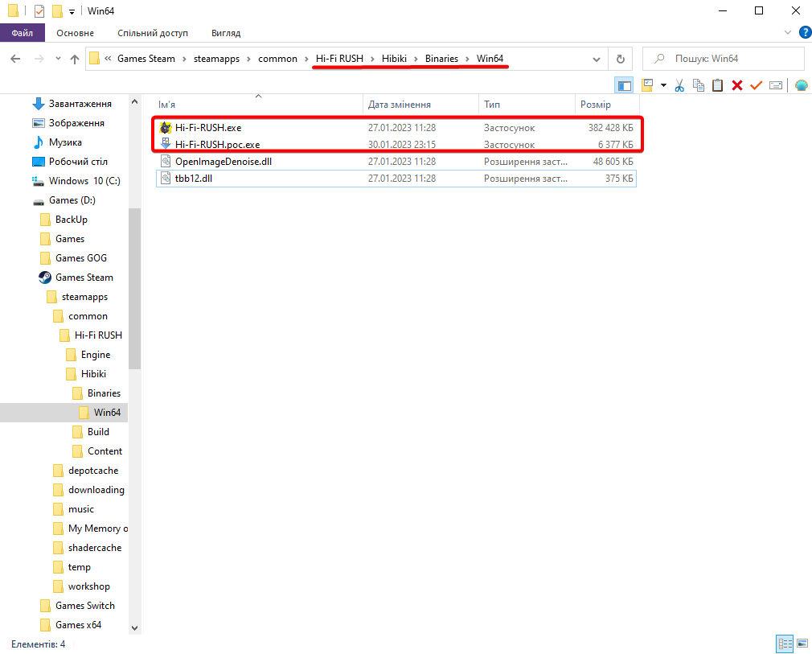Click the rename icon in the toolbar
The width and height of the screenshot is (812, 654).
(776, 85)
